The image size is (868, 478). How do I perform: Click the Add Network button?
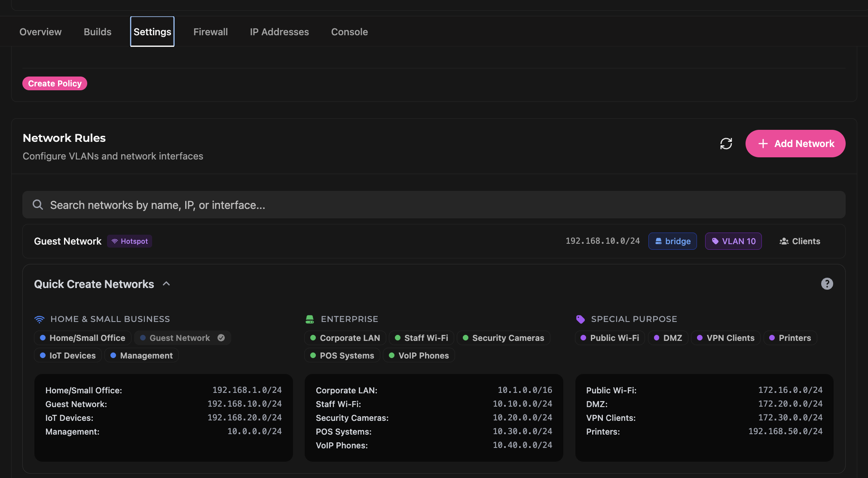[x=795, y=144]
